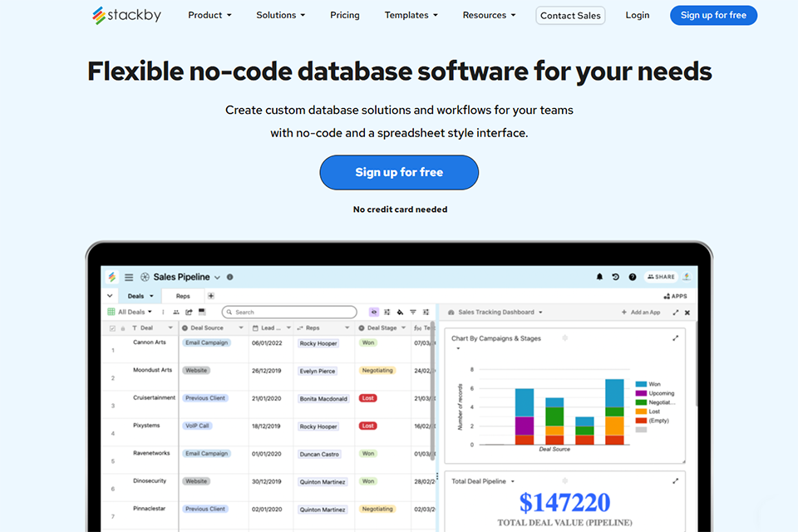This screenshot has height=532, width=798.
Task: Open the user profile avatar
Action: pos(687,277)
